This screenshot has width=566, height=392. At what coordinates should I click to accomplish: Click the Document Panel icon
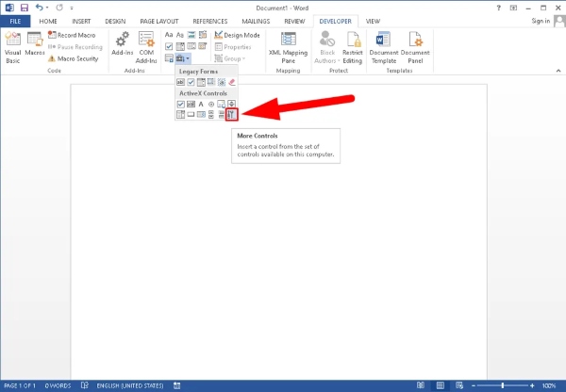point(414,43)
